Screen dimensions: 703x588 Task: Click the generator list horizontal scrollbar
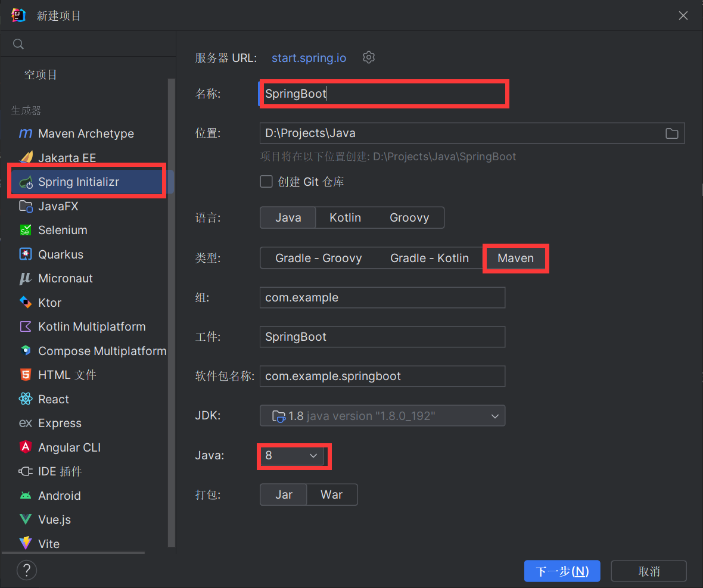pyautogui.click(x=73, y=553)
